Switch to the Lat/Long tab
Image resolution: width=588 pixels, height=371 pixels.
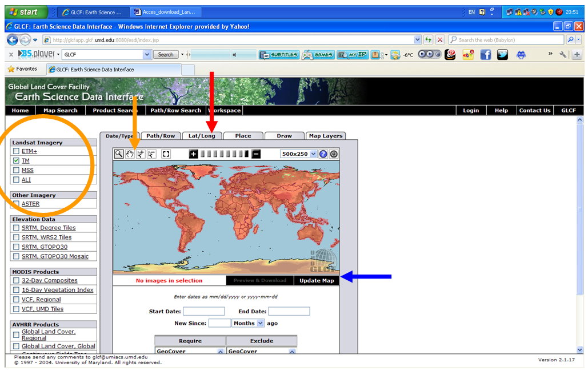(x=202, y=136)
